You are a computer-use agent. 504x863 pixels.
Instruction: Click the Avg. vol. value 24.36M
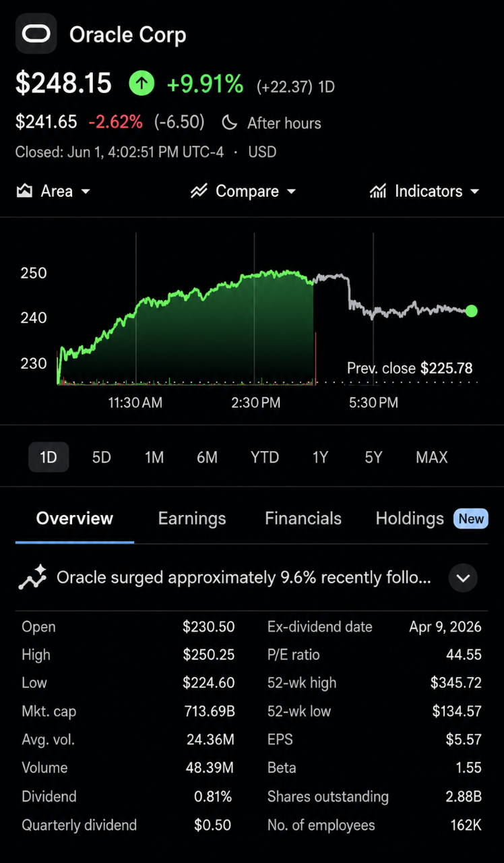tap(210, 740)
